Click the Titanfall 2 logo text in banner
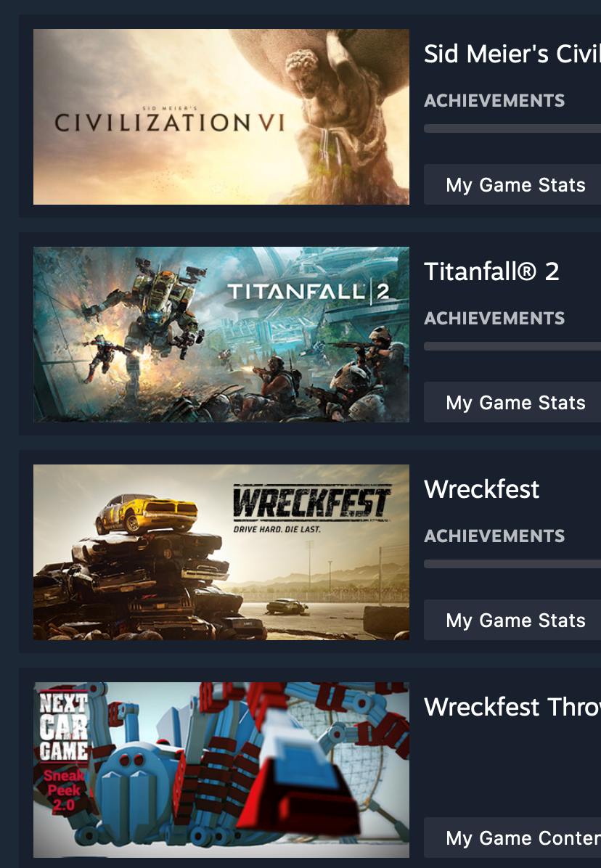601x868 pixels. [308, 292]
